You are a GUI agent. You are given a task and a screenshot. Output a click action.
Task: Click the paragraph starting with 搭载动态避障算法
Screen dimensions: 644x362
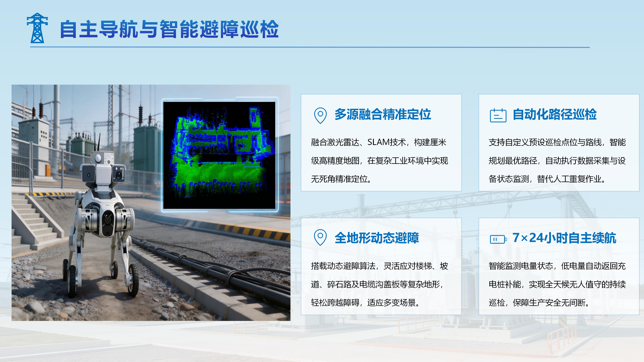tap(380, 284)
